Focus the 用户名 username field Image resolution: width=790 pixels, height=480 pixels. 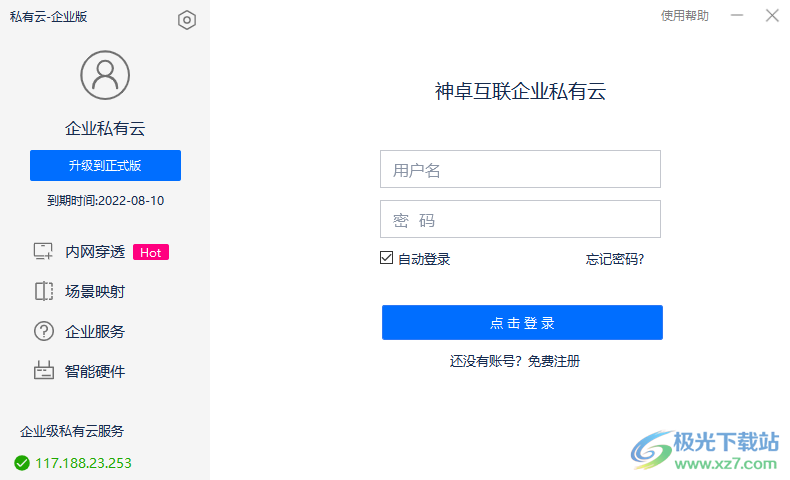tap(520, 169)
